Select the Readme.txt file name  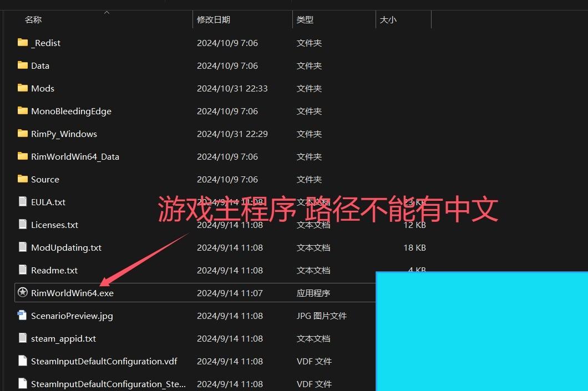tap(54, 270)
